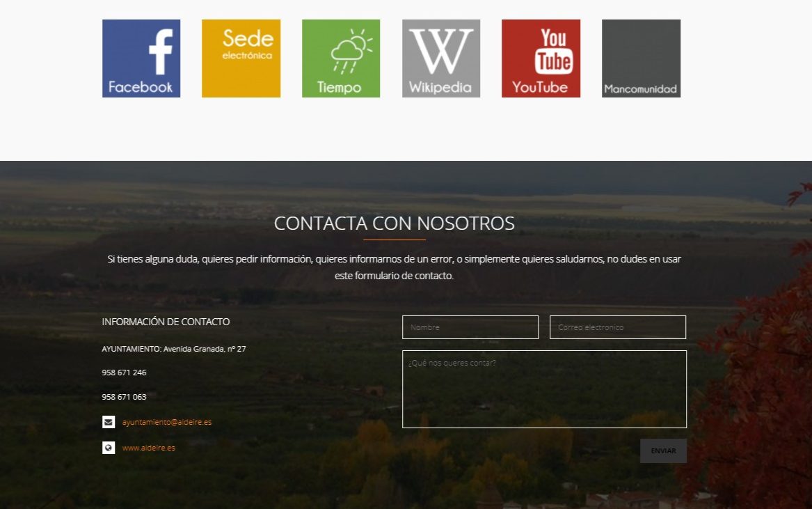This screenshot has width=812, height=509.
Task: Click the CONTACTA CON NOSOTROS heading
Action: click(395, 224)
